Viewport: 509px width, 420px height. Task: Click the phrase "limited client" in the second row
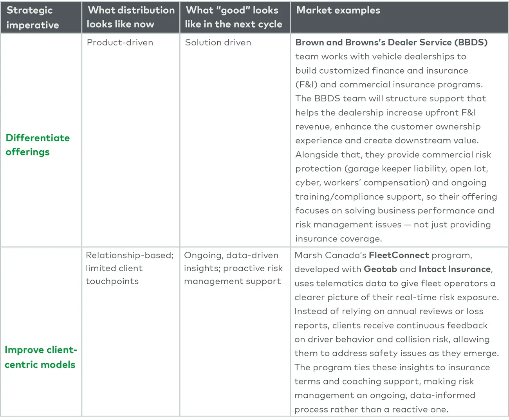coord(114,269)
